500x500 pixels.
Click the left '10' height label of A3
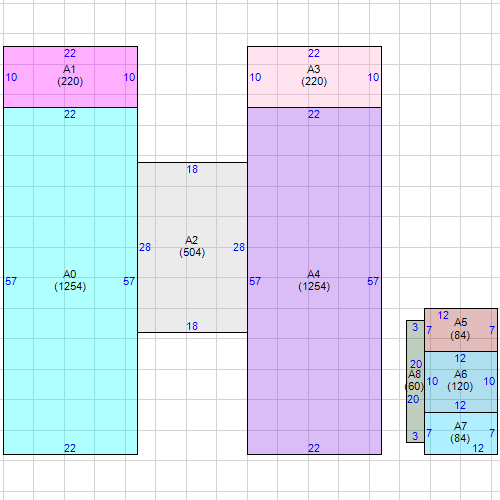point(255,77)
